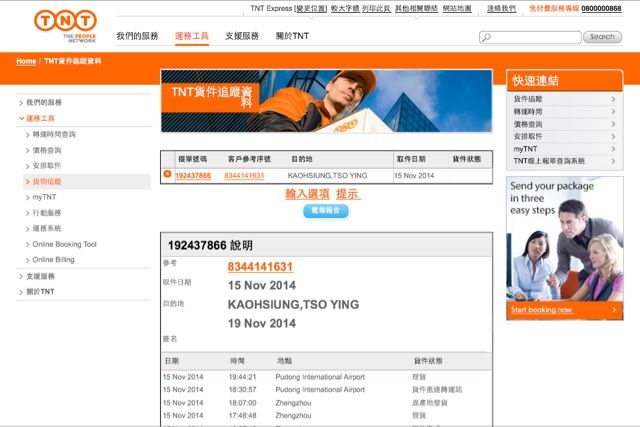Expand 支援服務 in the left sidebar
The width and height of the screenshot is (640, 427).
point(40,276)
